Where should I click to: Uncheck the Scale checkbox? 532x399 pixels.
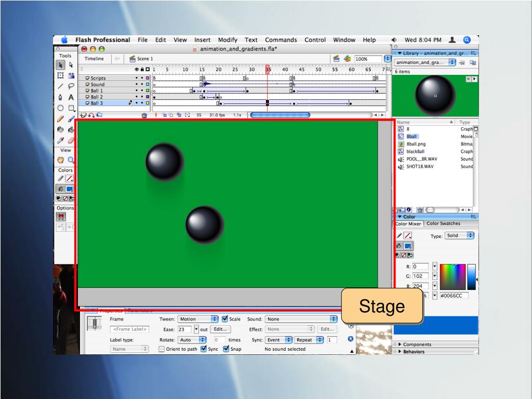coord(225,319)
